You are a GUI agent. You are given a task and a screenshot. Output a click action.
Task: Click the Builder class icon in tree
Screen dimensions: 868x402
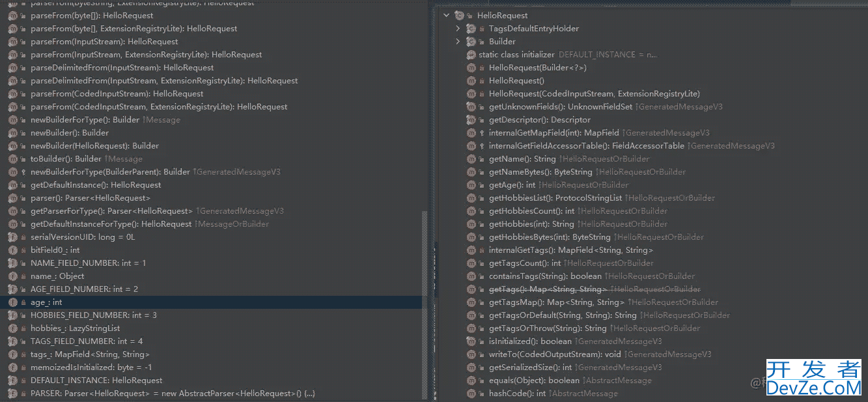[x=471, y=41]
